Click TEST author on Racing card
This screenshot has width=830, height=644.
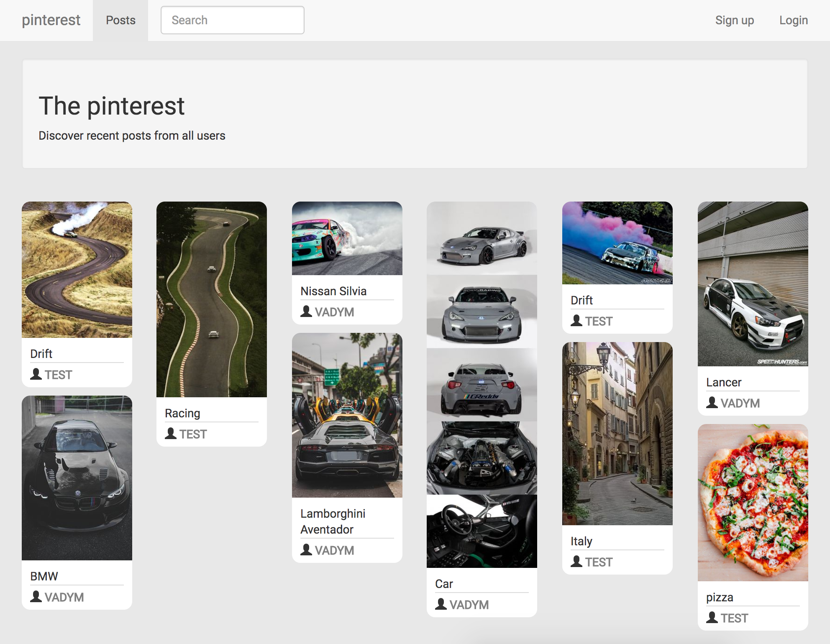point(193,434)
